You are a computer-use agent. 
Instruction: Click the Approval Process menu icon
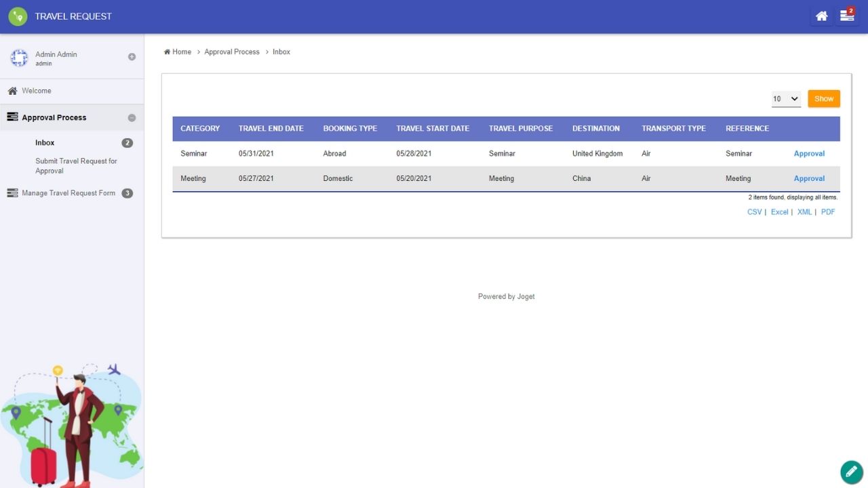[x=12, y=117]
